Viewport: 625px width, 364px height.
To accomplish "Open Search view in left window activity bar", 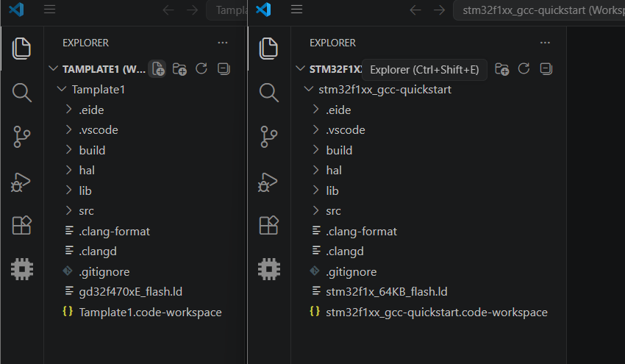I will pos(21,93).
